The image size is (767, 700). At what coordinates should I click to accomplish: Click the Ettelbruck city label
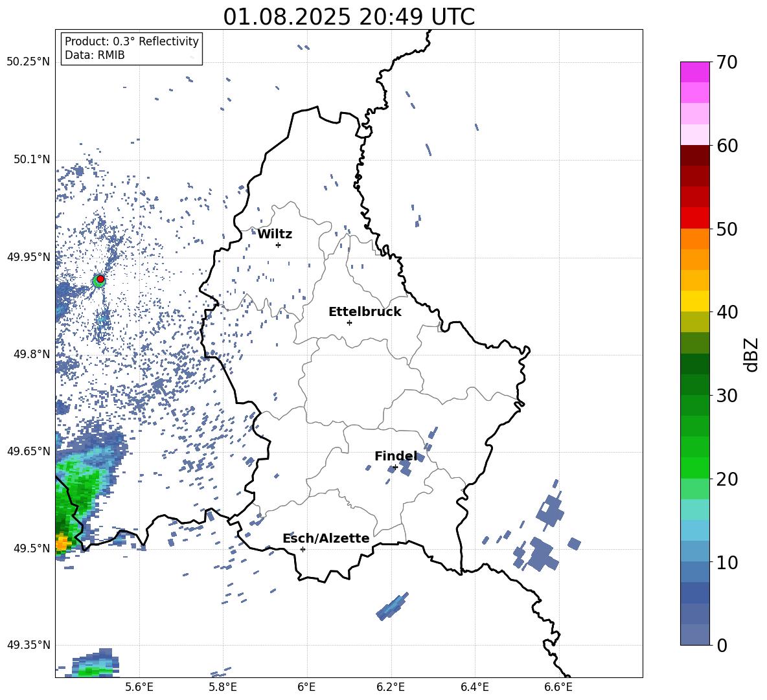365,312
